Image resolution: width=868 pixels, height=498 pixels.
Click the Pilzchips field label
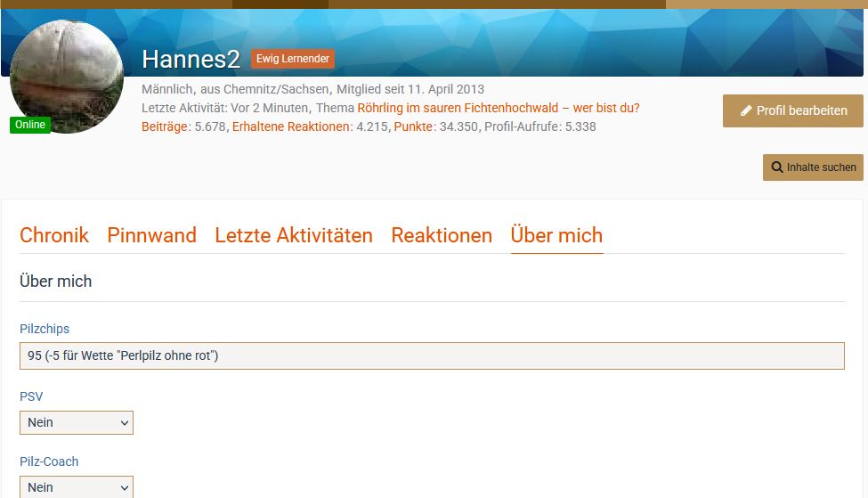[x=45, y=329]
